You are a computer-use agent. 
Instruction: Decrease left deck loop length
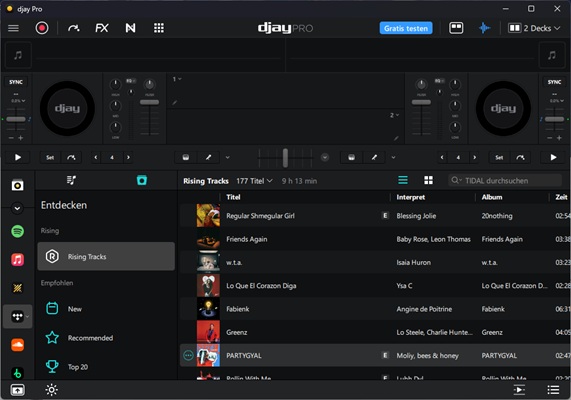pos(96,157)
